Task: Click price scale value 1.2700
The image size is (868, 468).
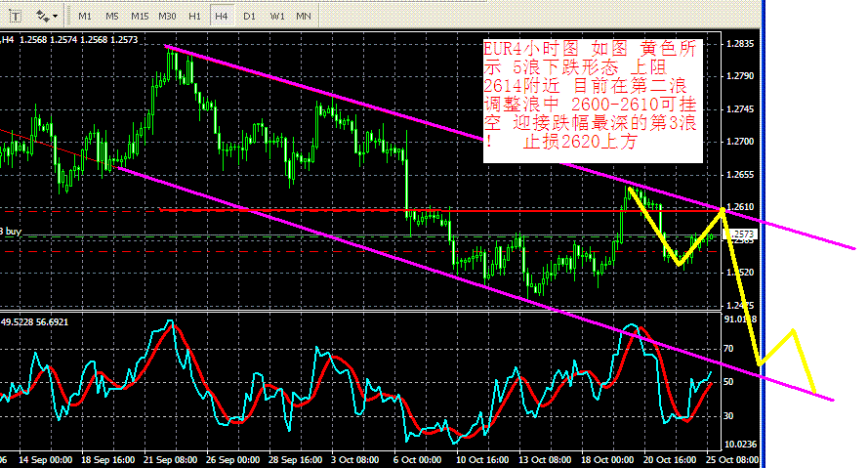Action: 740,142
